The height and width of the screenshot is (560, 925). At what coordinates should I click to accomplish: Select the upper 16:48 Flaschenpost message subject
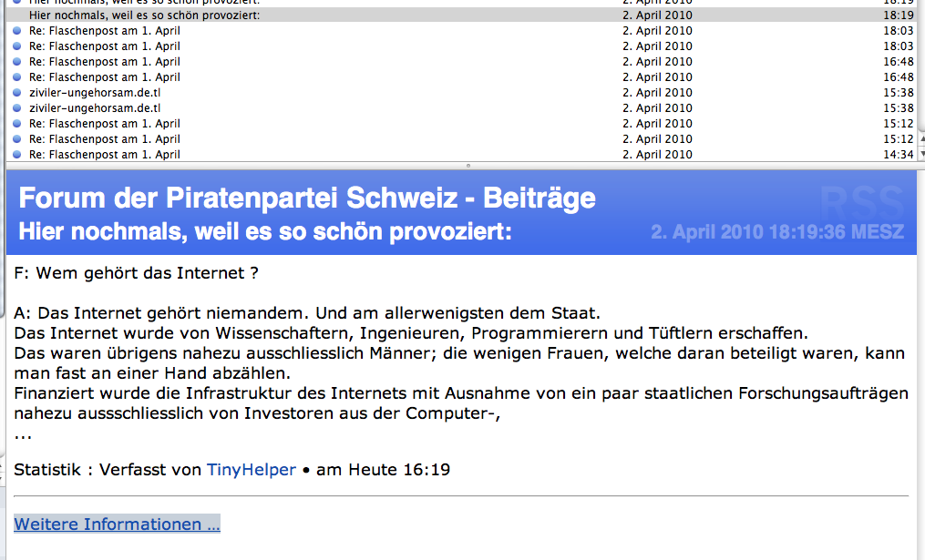point(104,62)
